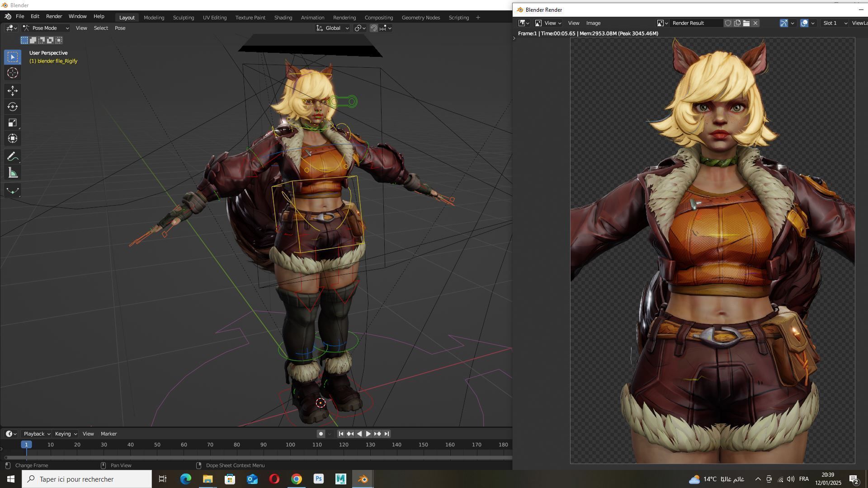868x488 pixels.
Task: Click the Render Result image name field
Action: pyautogui.click(x=696, y=23)
